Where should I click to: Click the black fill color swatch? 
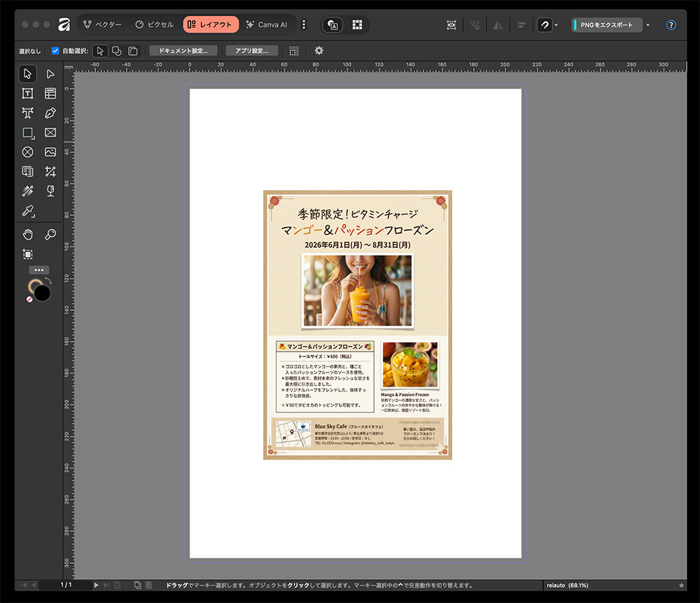43,293
